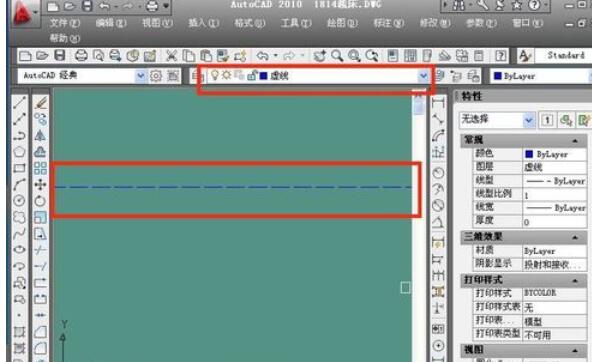
Task: Open the 帮助 menu
Action: click(65, 38)
